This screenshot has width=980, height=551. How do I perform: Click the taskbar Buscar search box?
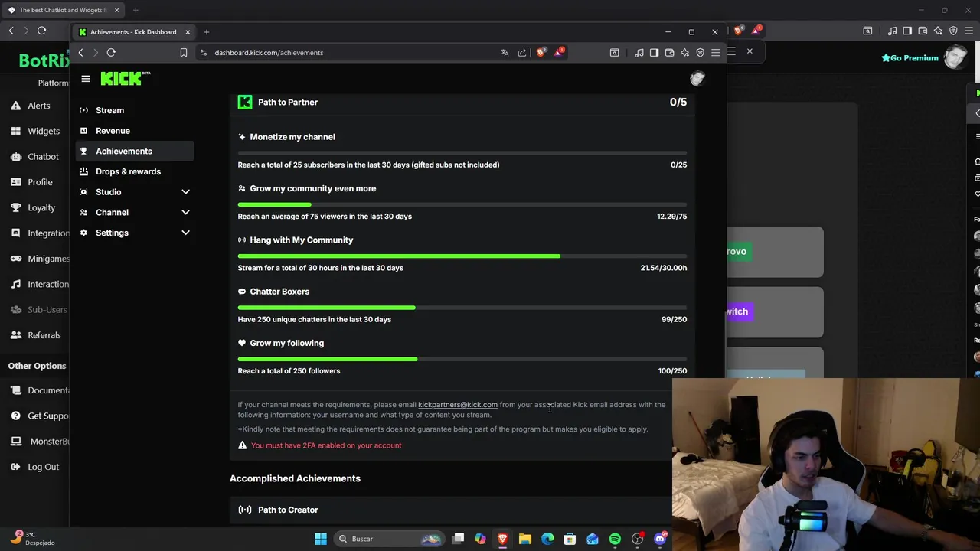390,539
